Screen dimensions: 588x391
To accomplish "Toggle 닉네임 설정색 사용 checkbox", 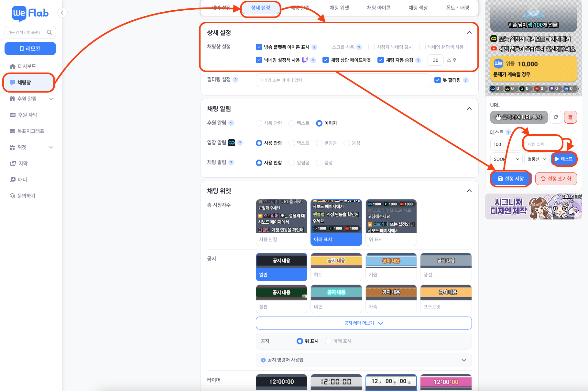I will [x=259, y=60].
